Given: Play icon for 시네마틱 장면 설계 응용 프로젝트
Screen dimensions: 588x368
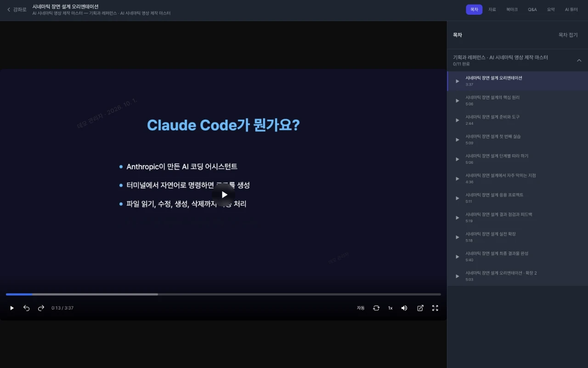Looking at the screenshot, I should pyautogui.click(x=457, y=198).
